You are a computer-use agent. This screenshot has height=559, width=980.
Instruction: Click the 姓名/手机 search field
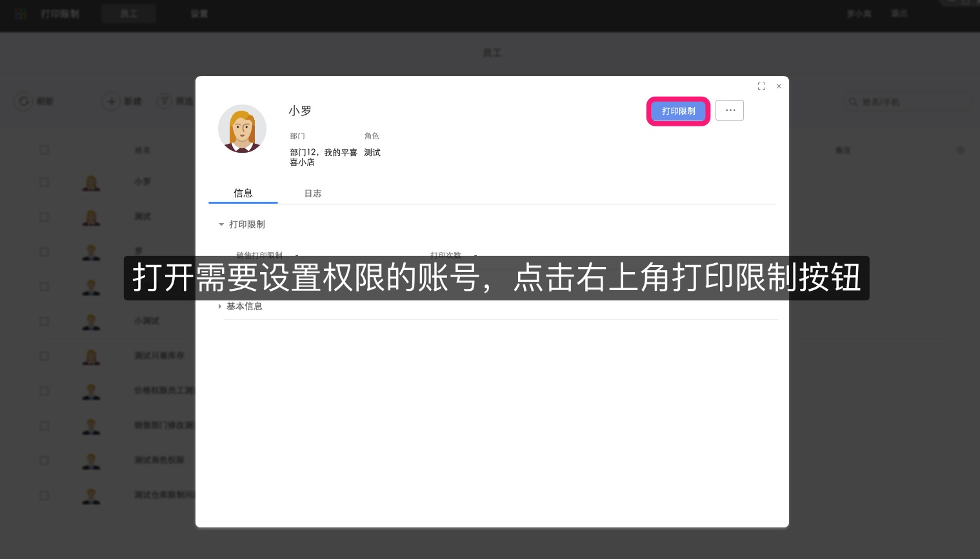(x=908, y=102)
